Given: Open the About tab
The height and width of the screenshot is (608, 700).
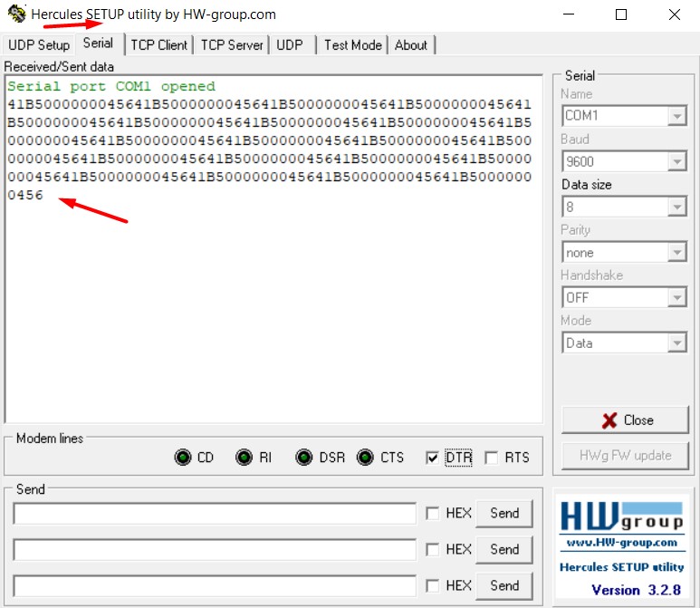Looking at the screenshot, I should [x=411, y=45].
